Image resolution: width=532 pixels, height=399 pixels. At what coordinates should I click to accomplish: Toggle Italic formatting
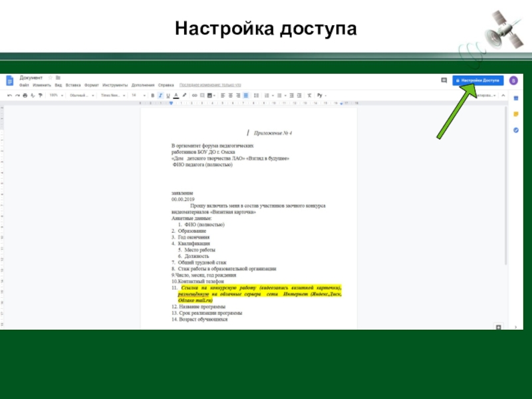pos(160,96)
